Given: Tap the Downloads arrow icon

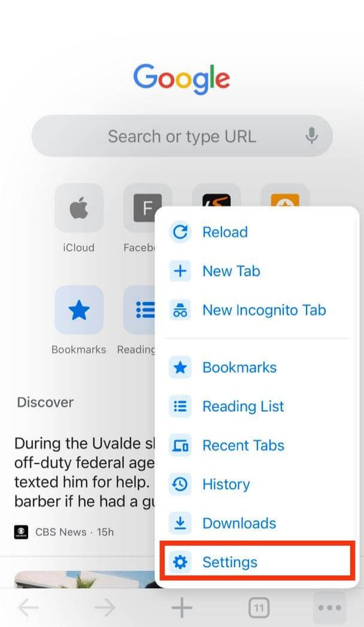Looking at the screenshot, I should (180, 523).
